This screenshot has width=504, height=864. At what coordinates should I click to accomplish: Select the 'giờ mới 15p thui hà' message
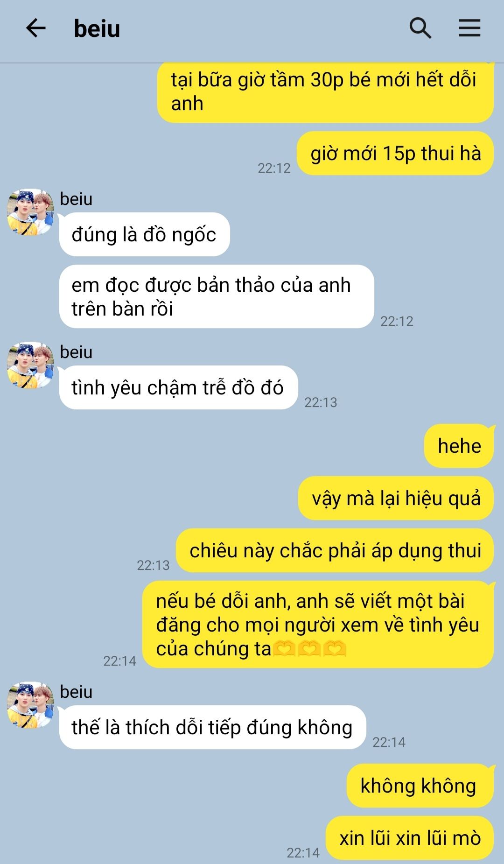395,153
